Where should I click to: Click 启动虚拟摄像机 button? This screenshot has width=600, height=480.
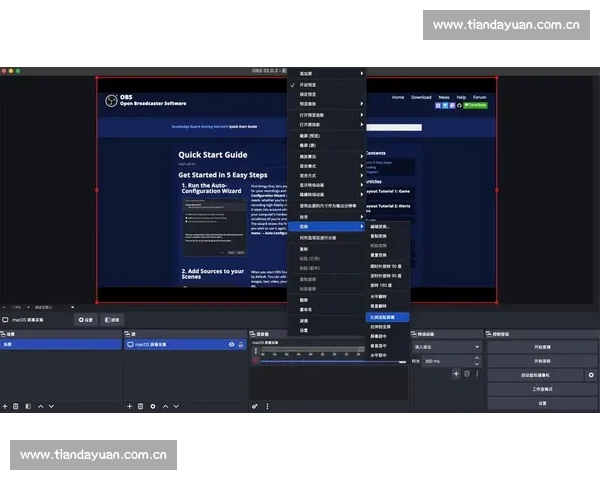click(535, 375)
